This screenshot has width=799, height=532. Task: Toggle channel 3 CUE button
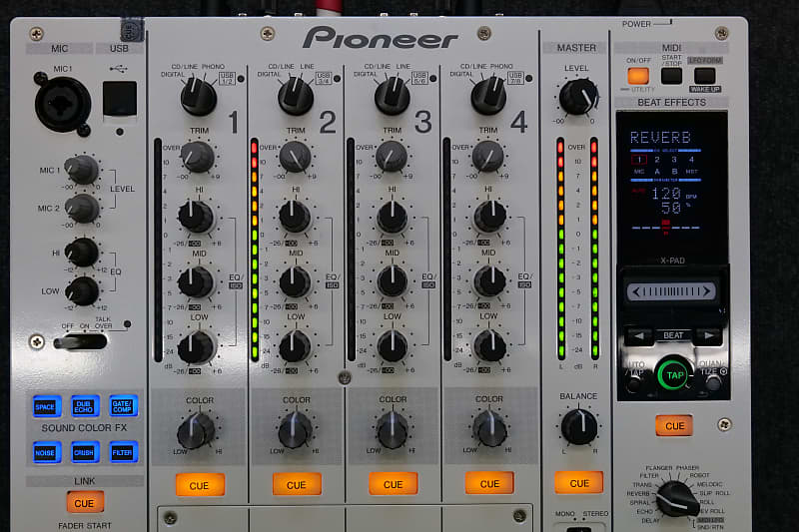point(393,484)
